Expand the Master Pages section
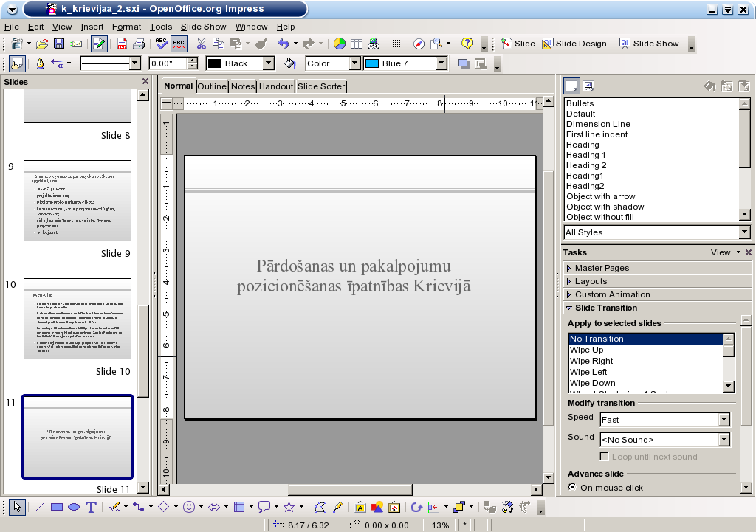This screenshot has width=756, height=532. [656, 268]
